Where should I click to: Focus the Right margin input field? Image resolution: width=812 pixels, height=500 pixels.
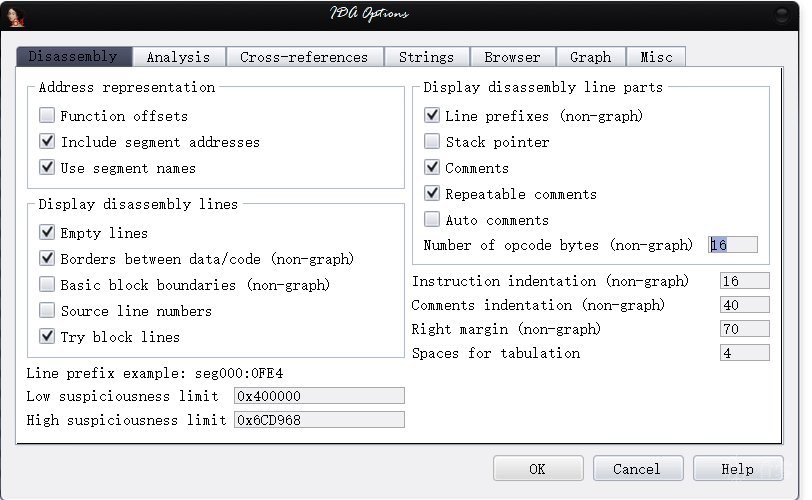coord(744,329)
